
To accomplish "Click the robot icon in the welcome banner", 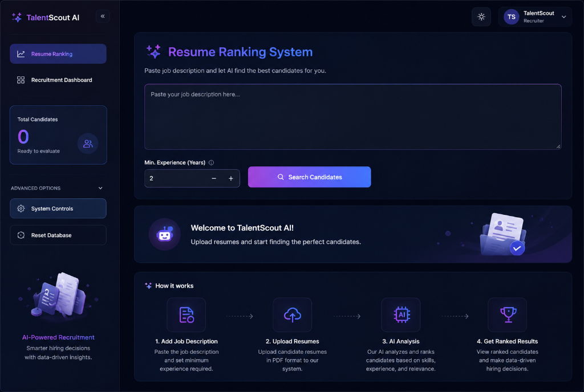I will (165, 234).
